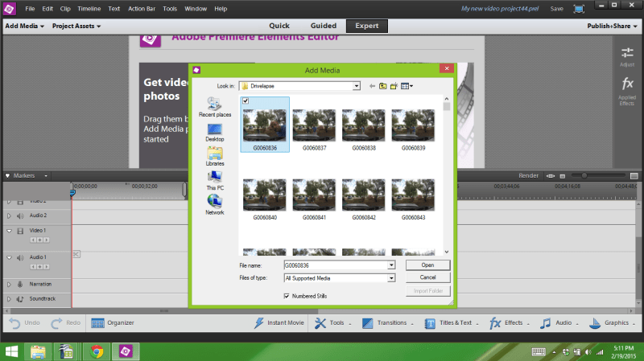Open the Effects panel in the action bar
The width and height of the screenshot is (644, 361).
coord(510,323)
